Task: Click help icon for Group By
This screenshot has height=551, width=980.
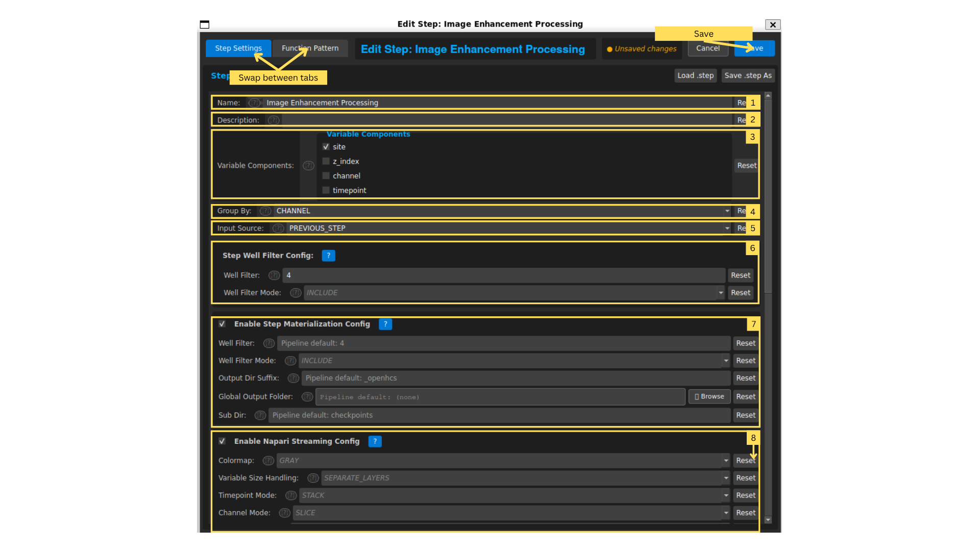Action: click(x=265, y=211)
